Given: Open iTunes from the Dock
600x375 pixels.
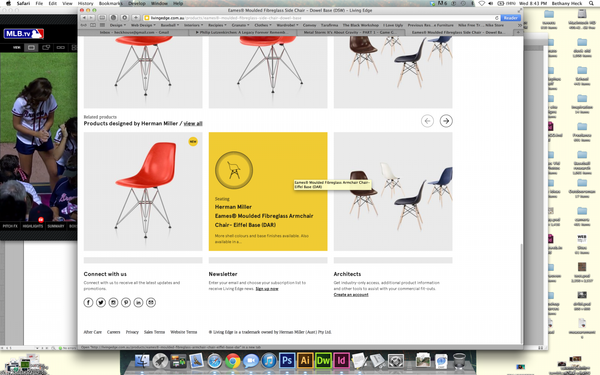Looking at the screenshot, I should click(269, 360).
